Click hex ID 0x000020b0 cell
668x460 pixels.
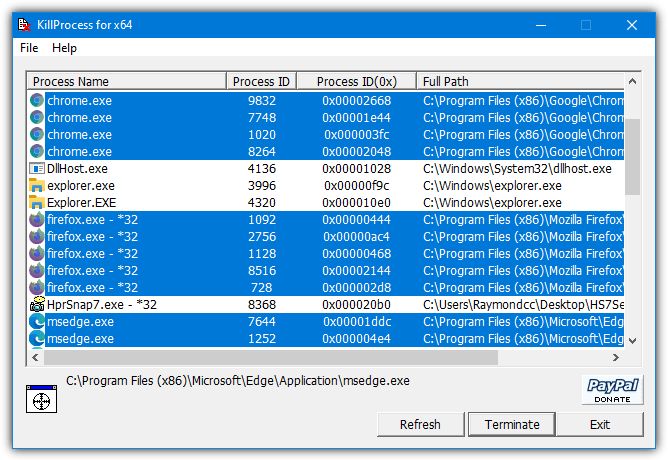tap(357, 305)
